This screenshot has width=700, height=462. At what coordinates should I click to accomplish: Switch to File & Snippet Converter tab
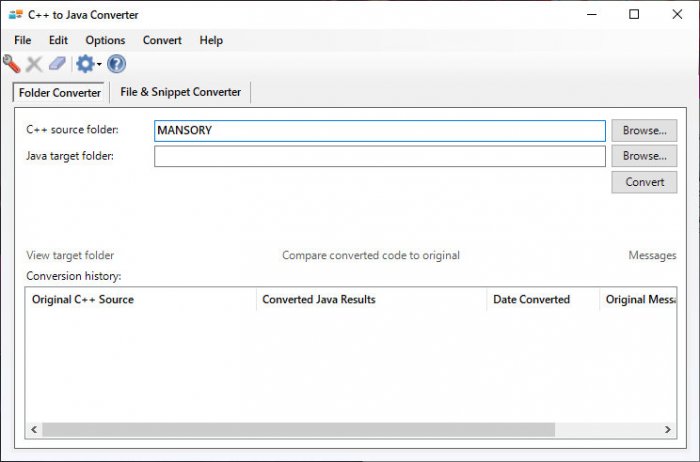180,92
